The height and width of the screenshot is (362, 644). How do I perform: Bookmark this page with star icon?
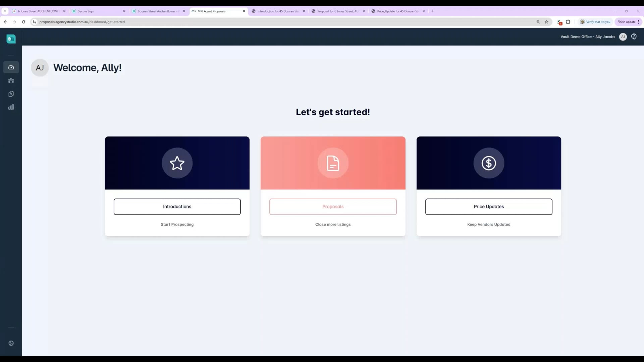pos(546,22)
